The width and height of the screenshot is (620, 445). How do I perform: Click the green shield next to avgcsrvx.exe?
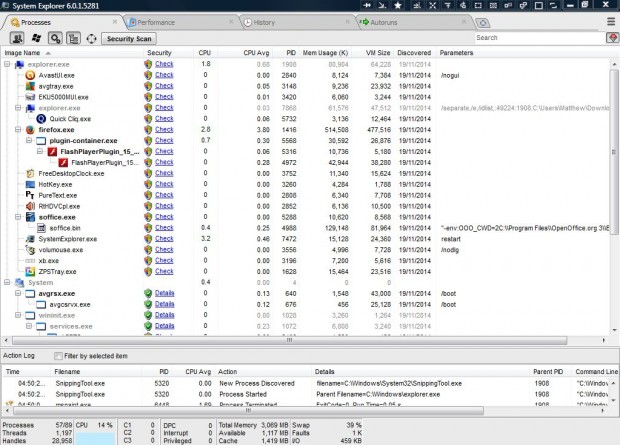[148, 304]
